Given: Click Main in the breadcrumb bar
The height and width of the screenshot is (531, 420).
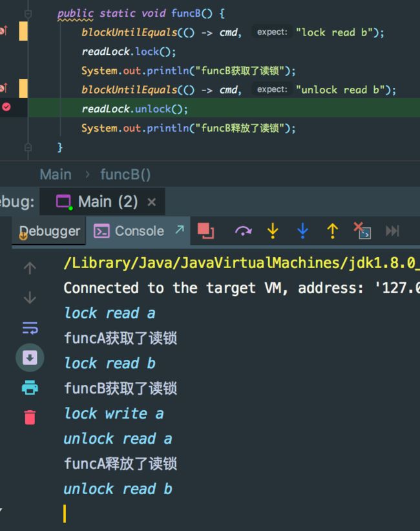Looking at the screenshot, I should 56,175.
